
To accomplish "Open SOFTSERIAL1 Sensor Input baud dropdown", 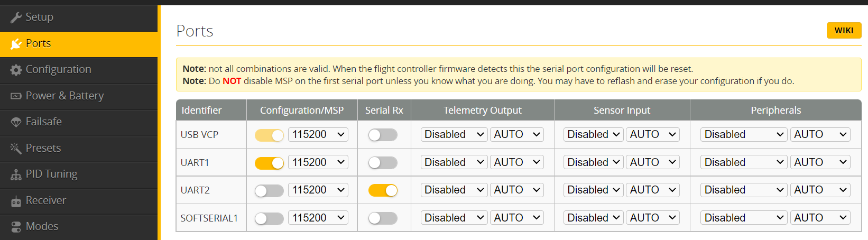I will [x=653, y=218].
